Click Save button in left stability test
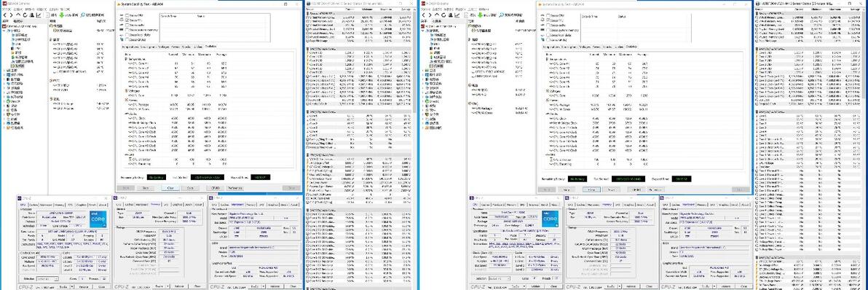Screen dimensions: 868x290 190,188
